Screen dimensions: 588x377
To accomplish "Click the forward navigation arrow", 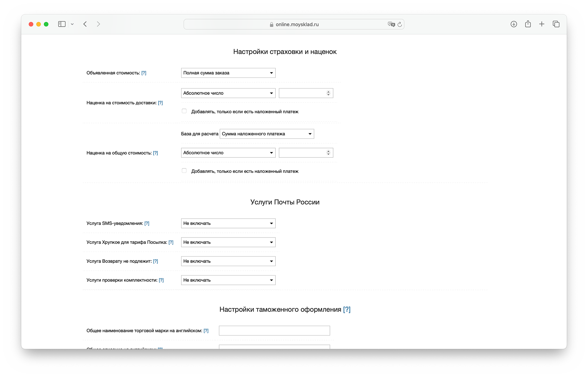I will tap(98, 24).
